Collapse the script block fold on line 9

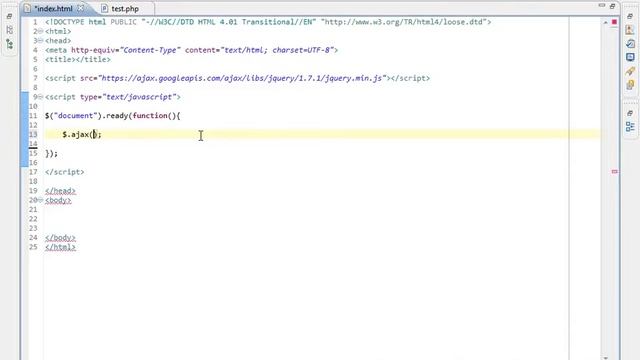[x=40, y=97]
